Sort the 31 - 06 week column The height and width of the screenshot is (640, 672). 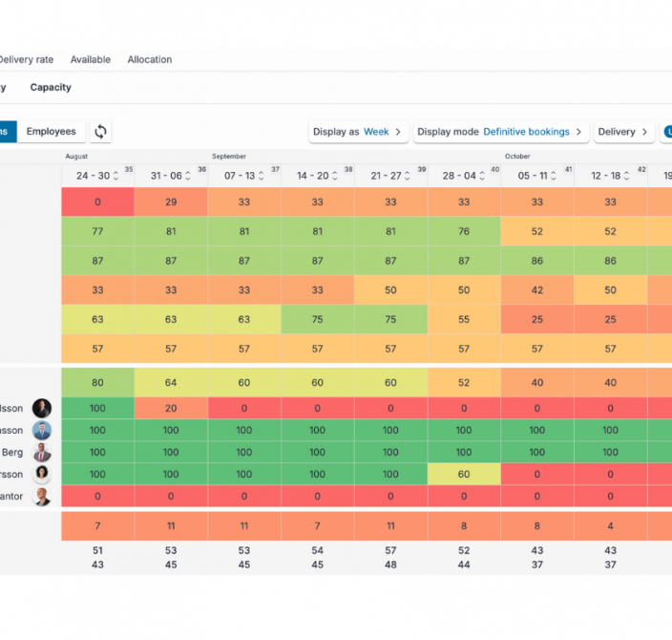point(188,176)
